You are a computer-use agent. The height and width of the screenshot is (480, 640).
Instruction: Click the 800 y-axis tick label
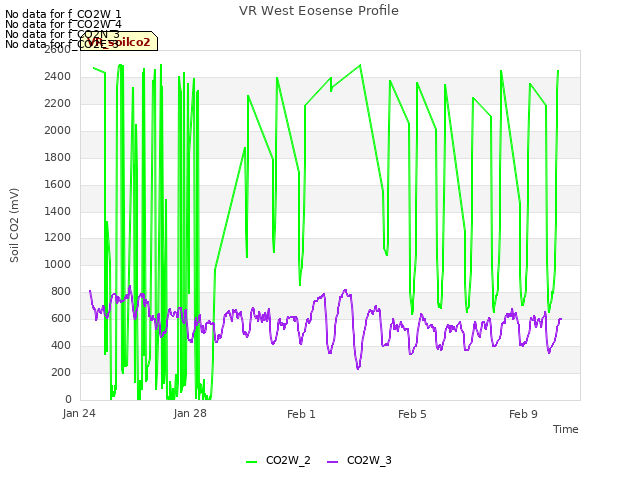pyautogui.click(x=61, y=291)
